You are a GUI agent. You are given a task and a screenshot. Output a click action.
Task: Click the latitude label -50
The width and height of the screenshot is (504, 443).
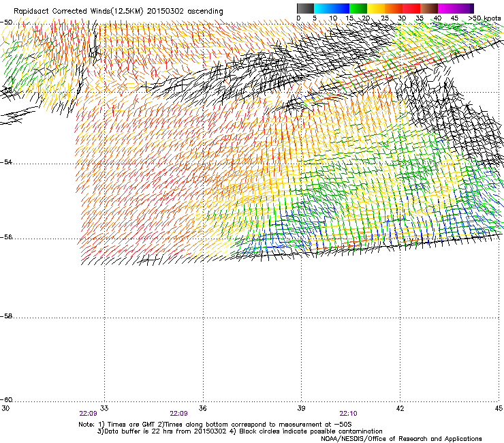point(6,22)
